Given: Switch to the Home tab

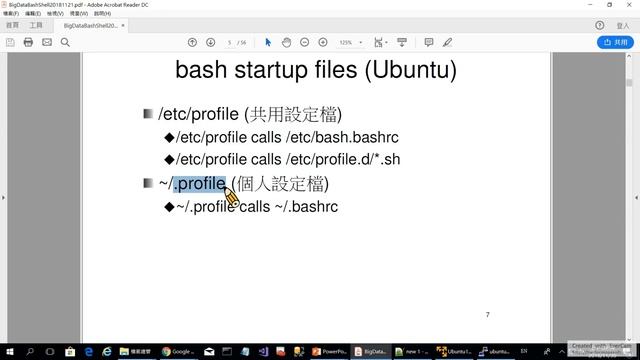Looking at the screenshot, I should [12, 25].
